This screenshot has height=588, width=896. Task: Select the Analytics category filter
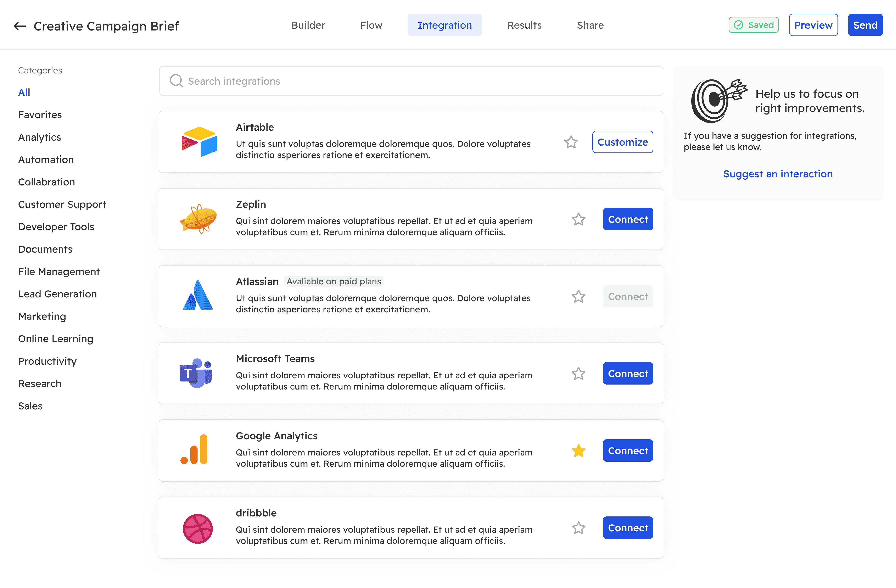pyautogui.click(x=39, y=137)
